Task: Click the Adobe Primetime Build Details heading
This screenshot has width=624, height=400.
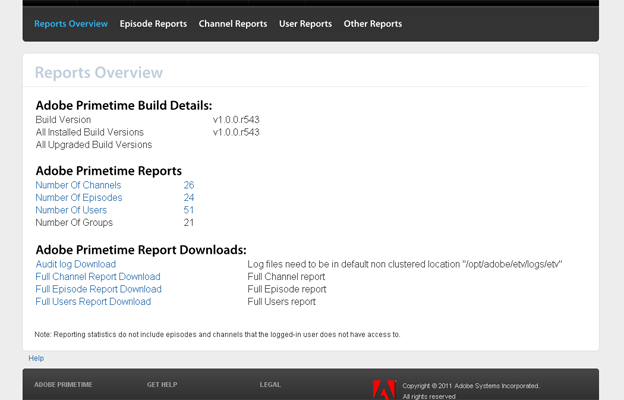Action: (x=124, y=105)
